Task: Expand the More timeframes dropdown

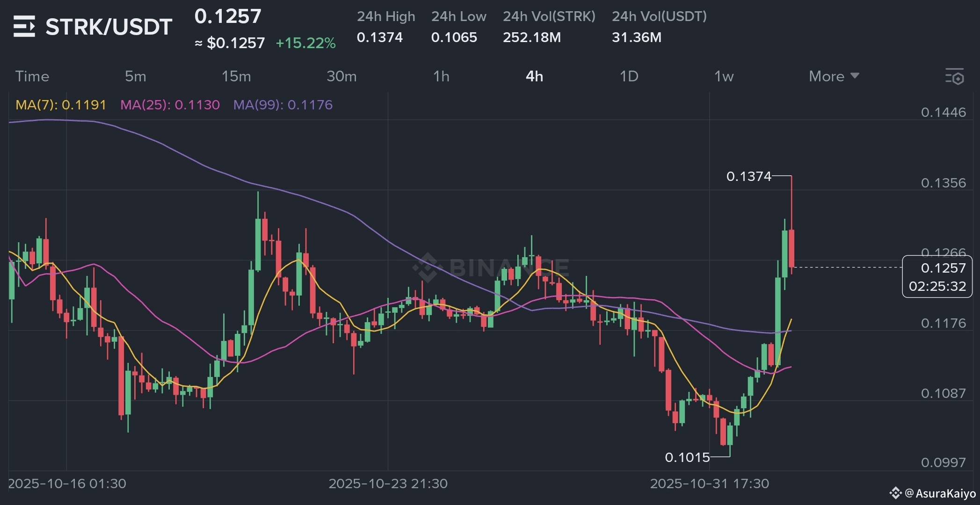Action: 827,76
